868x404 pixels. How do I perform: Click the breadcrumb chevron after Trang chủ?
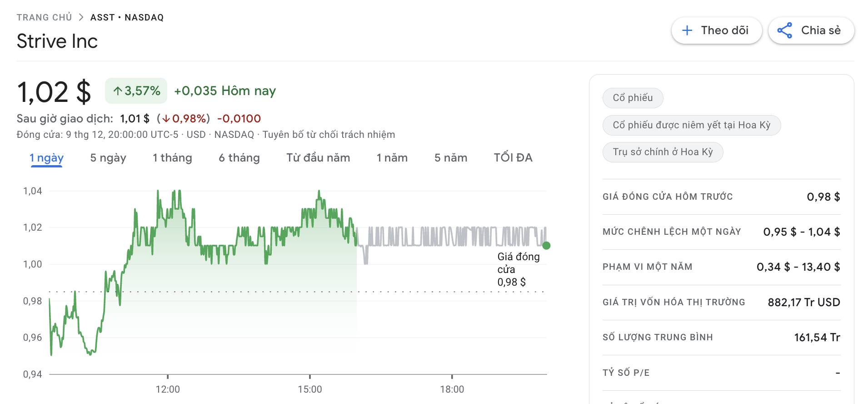click(81, 17)
